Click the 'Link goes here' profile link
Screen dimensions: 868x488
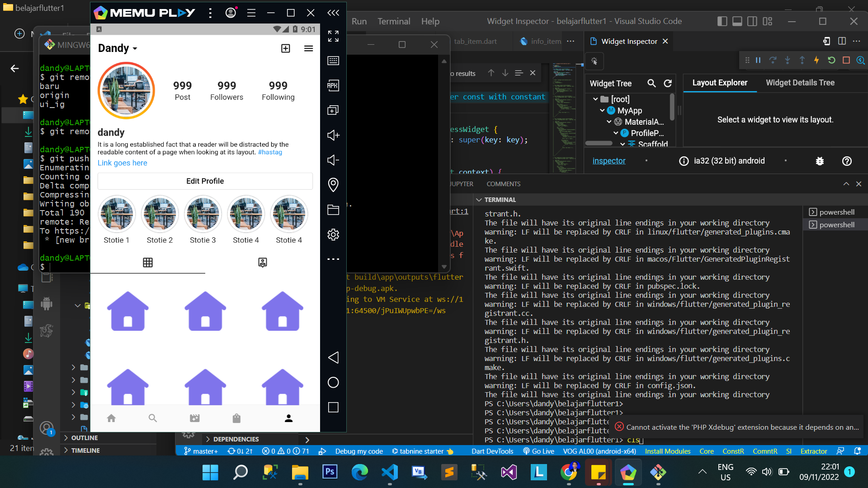[x=122, y=163]
